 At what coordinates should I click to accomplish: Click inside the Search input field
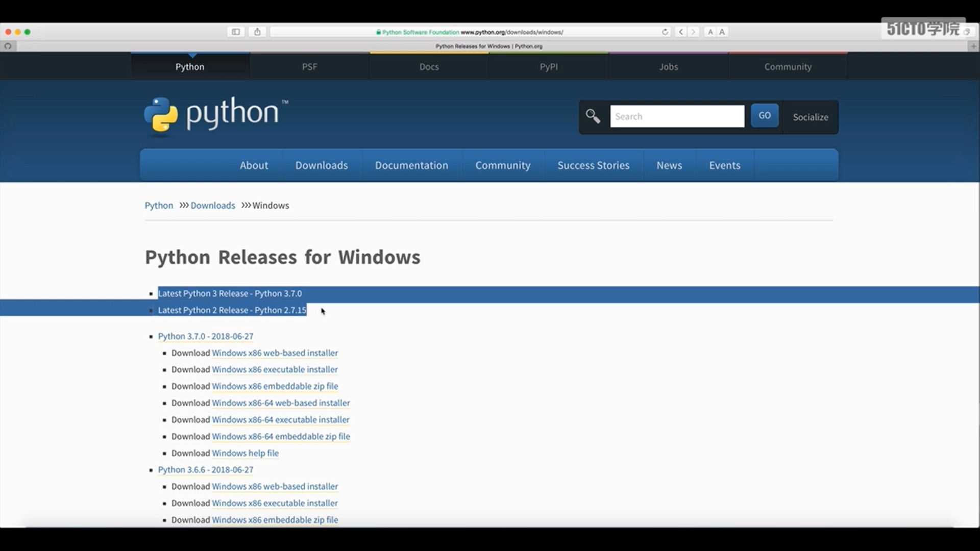point(677,116)
